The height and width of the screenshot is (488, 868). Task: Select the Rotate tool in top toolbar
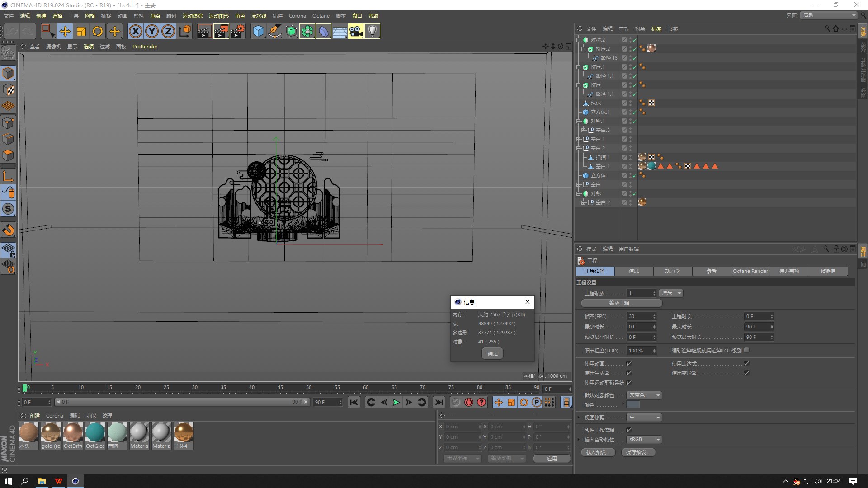[x=98, y=31]
